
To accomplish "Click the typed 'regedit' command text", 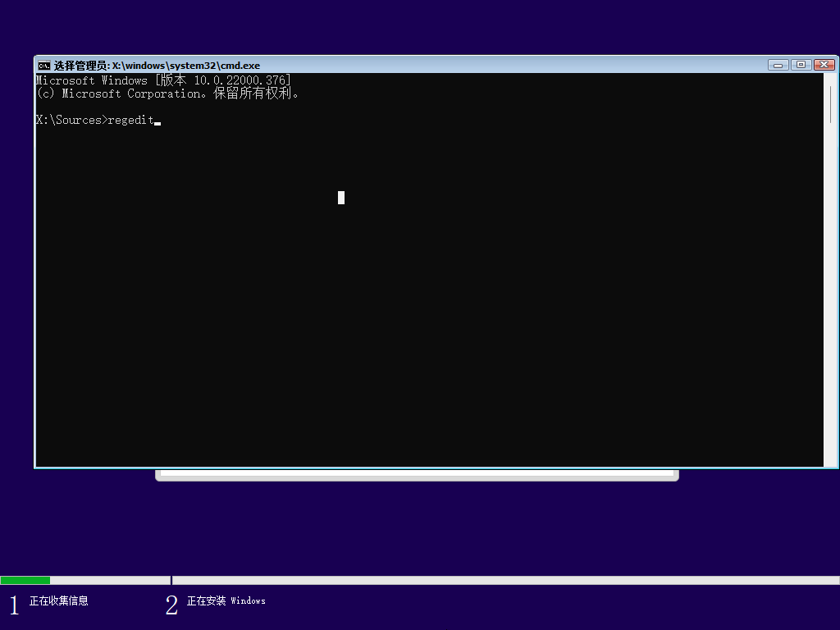I will pyautogui.click(x=130, y=120).
